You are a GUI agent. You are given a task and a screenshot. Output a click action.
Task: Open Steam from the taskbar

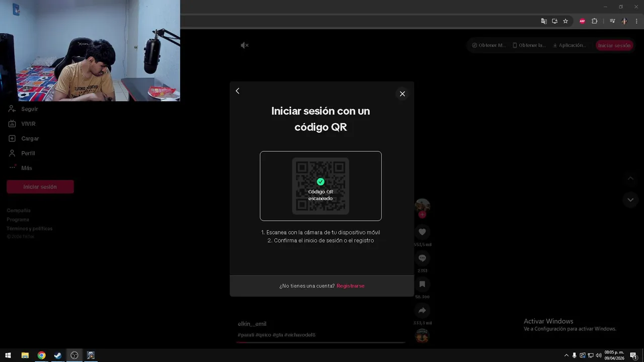pos(58,355)
